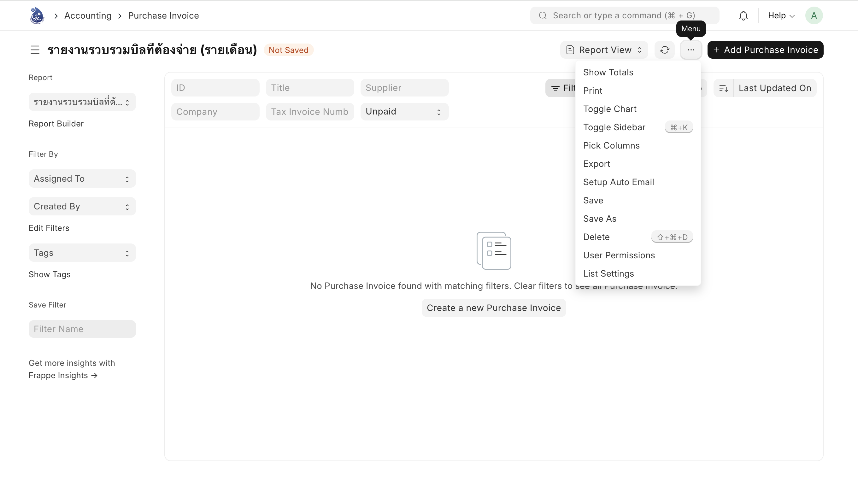The image size is (858, 504).
Task: Open the notifications bell
Action: [743, 16]
